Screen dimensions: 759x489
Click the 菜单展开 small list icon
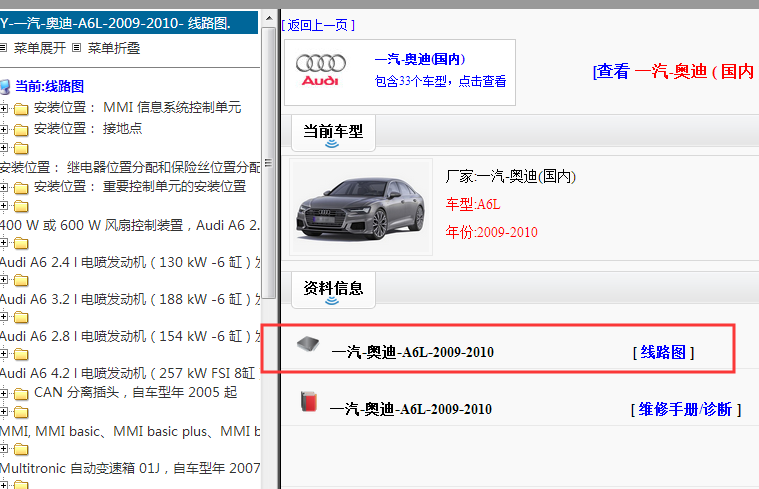pyautogui.click(x=3, y=47)
